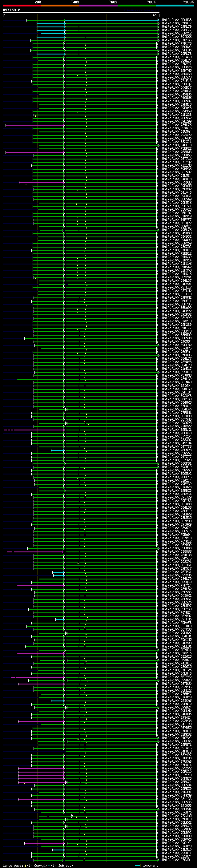This screenshot has height=868, width=197.
Task: Select the UniRef100_Q9XGI6 label
Action: point(176,128)
